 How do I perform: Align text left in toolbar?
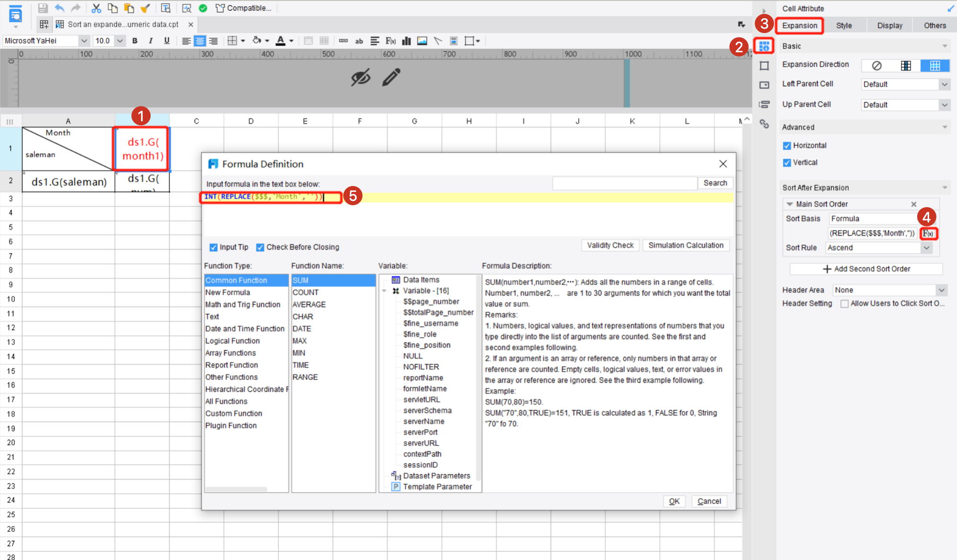(186, 41)
